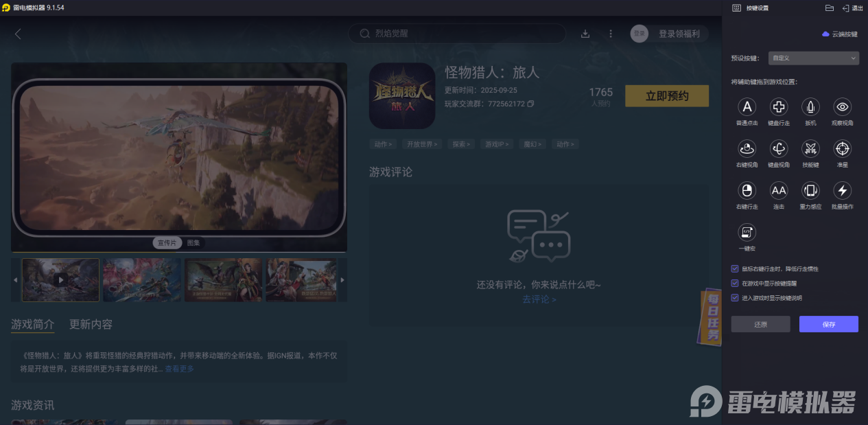Open the 预设按键 dropdown (自定义)
The width and height of the screenshot is (868, 425).
coord(813,58)
